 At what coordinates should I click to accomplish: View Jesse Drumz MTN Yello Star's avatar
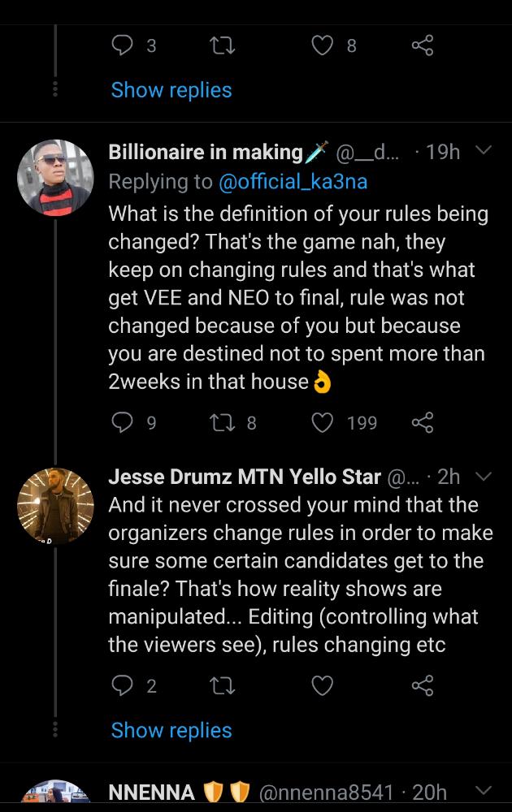click(55, 503)
